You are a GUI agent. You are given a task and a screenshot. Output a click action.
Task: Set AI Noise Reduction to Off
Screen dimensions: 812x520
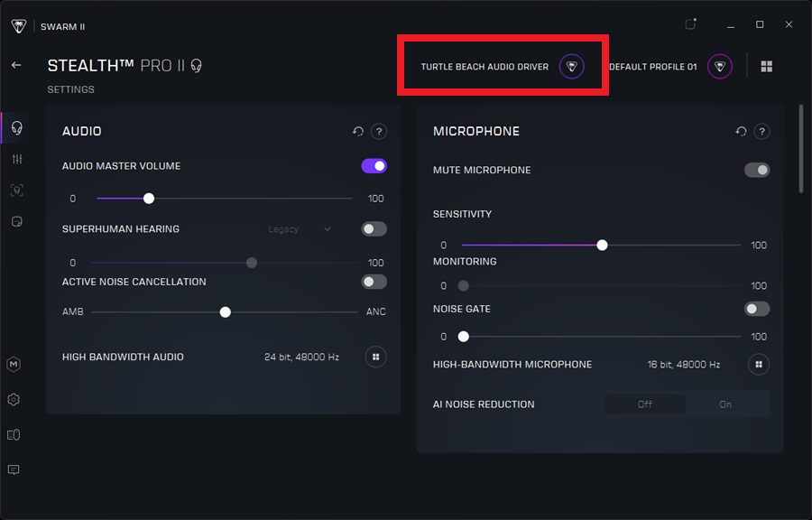point(645,404)
